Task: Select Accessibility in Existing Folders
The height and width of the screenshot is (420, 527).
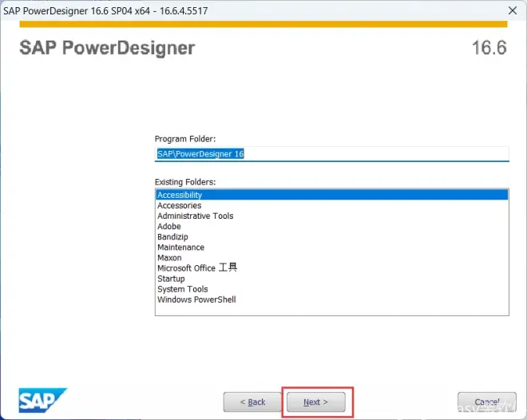Action: point(331,195)
